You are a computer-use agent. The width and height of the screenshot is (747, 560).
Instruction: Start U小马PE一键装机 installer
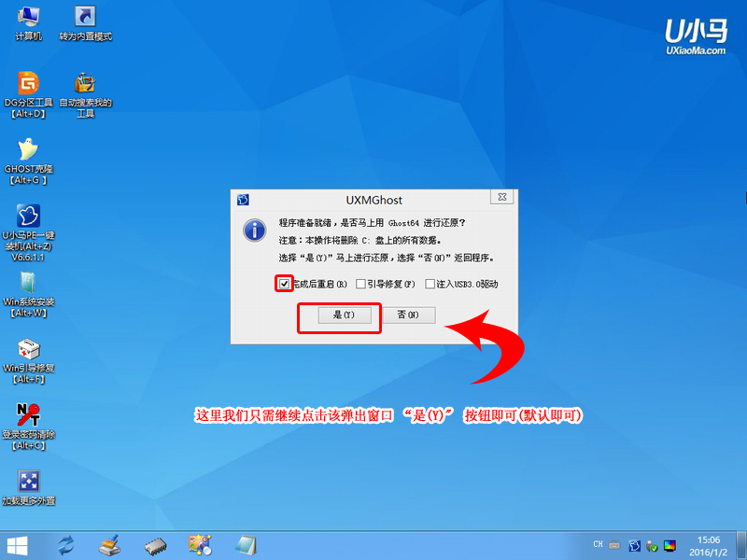click(x=26, y=215)
